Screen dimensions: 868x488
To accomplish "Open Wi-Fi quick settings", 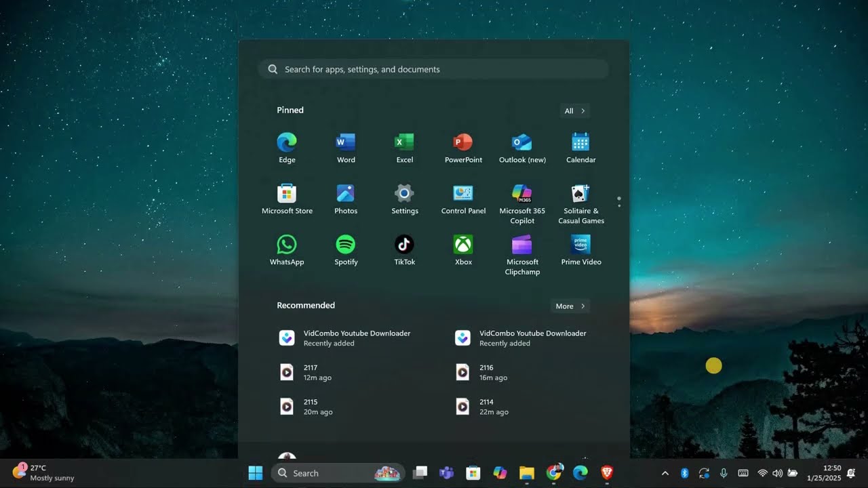I will [763, 473].
